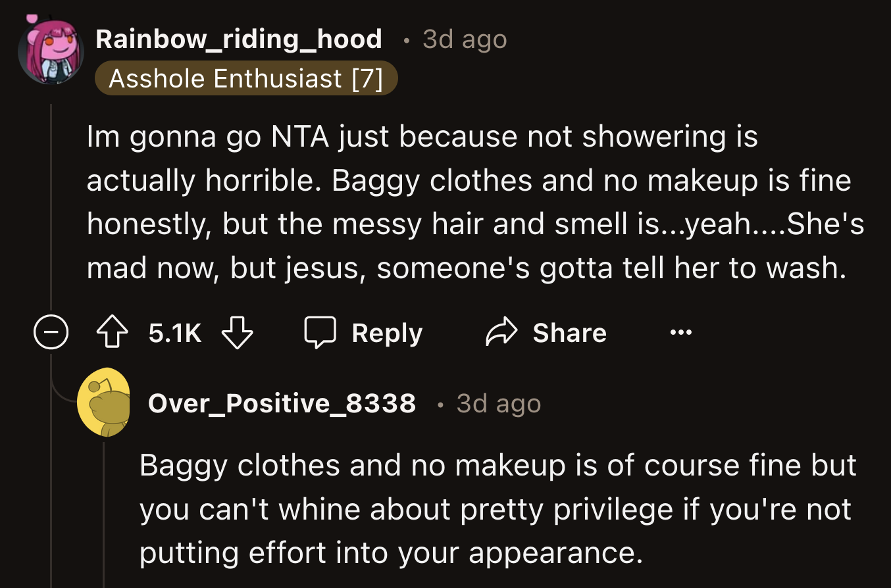Open the overflow menu with three dots
The width and height of the screenshot is (891, 588).
tap(680, 332)
